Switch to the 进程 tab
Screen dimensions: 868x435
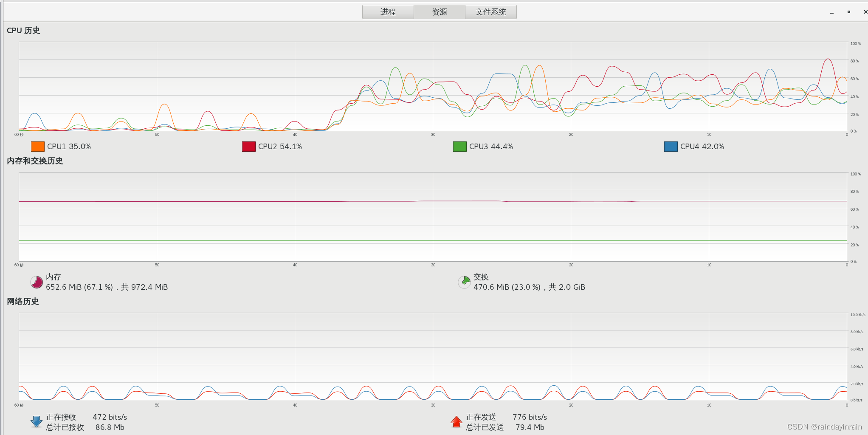click(388, 12)
